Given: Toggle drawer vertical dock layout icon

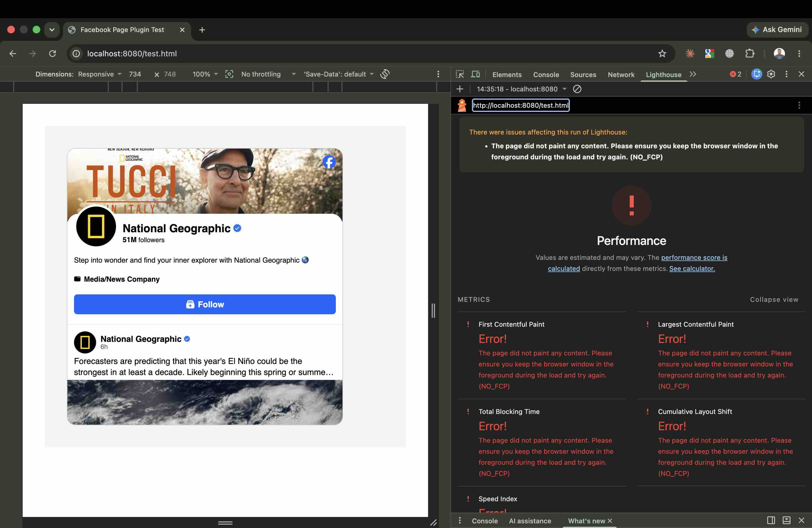Looking at the screenshot, I should [771, 520].
